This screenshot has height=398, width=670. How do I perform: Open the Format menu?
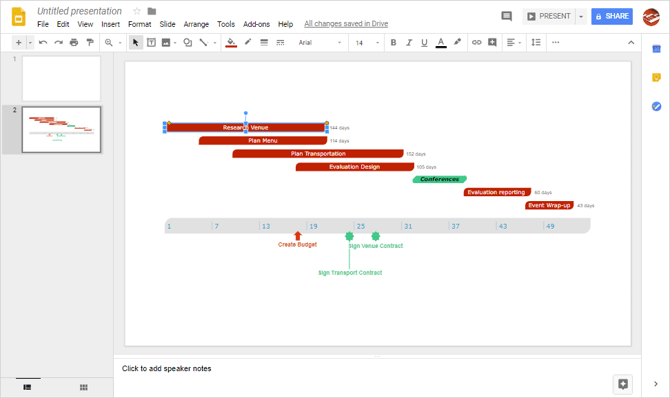point(139,24)
